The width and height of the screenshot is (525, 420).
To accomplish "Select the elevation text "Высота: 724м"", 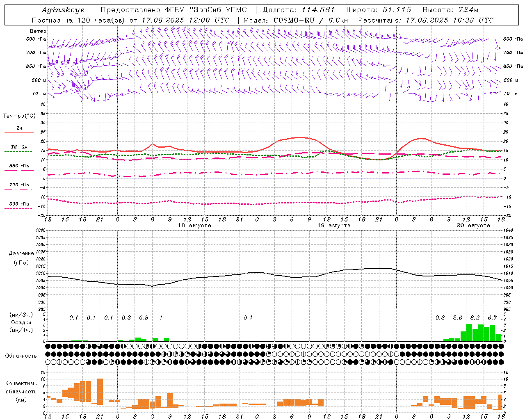I will click(x=450, y=10).
